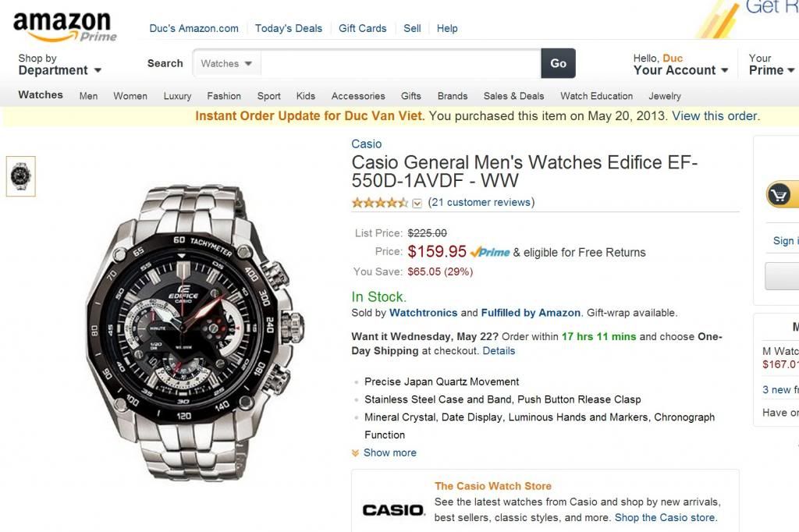The image size is (799, 532).
Task: Open the rating breakdown dropdown arrow
Action: click(x=417, y=204)
